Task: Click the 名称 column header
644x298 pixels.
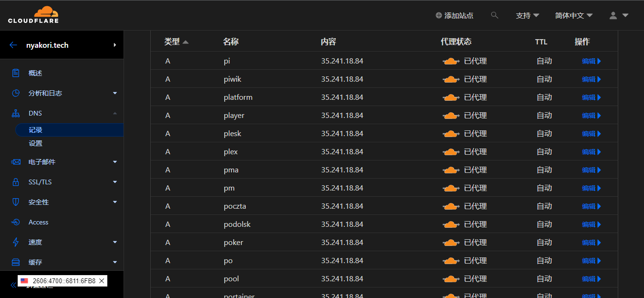Action: tap(231, 42)
